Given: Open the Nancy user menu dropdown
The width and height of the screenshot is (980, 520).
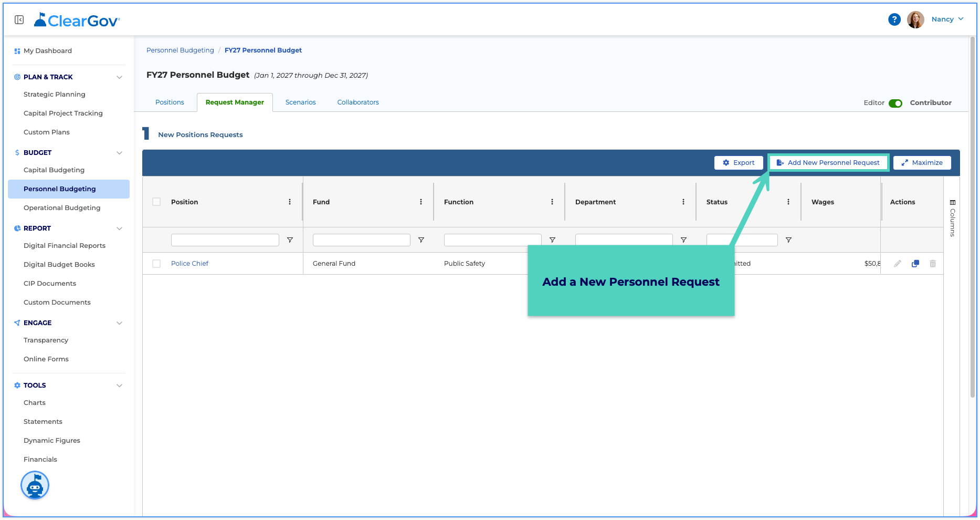Looking at the screenshot, I should [x=947, y=19].
